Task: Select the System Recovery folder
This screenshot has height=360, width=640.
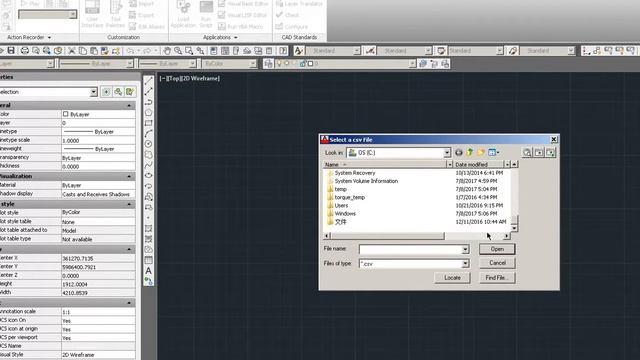Action: coord(355,173)
